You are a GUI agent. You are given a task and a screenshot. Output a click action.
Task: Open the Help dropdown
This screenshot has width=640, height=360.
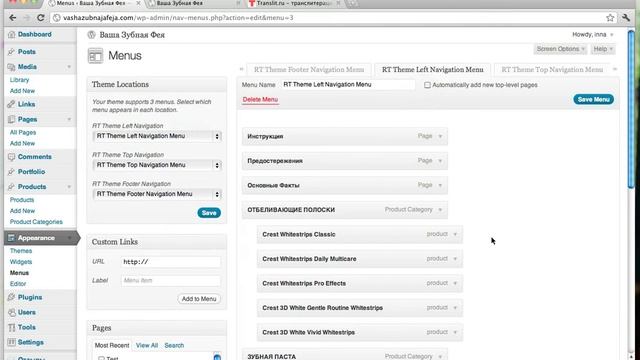pyautogui.click(x=603, y=49)
